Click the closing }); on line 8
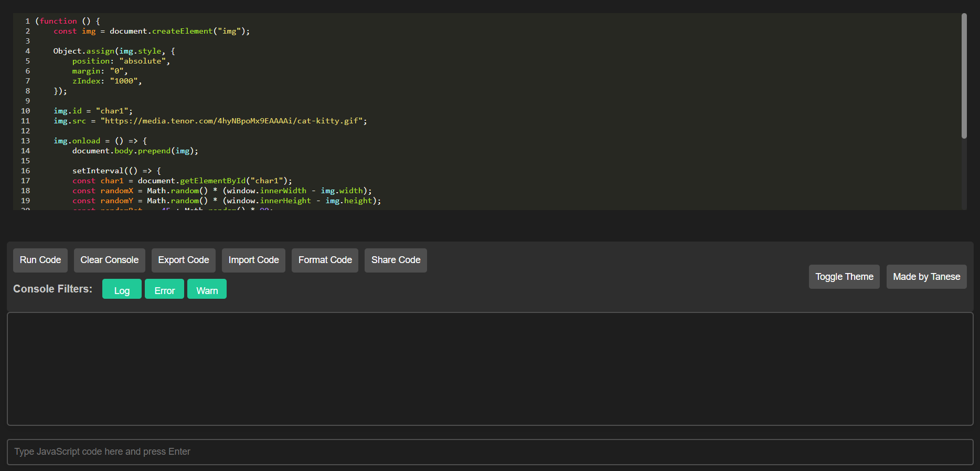 click(x=60, y=91)
